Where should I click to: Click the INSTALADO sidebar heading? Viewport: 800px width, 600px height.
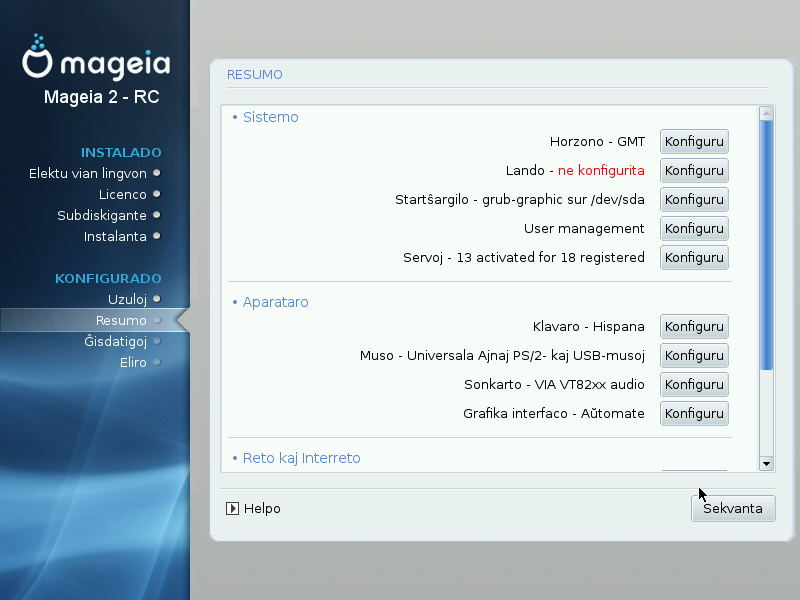point(121,153)
